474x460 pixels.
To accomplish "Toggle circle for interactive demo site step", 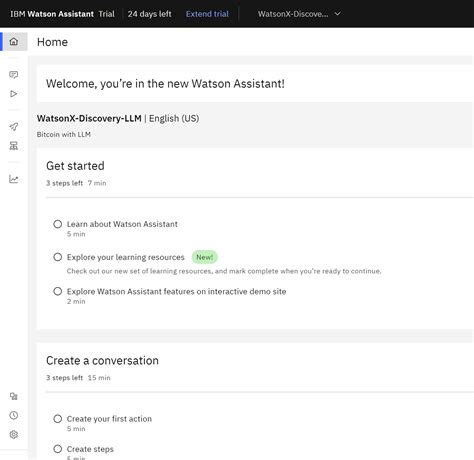I will (58, 291).
